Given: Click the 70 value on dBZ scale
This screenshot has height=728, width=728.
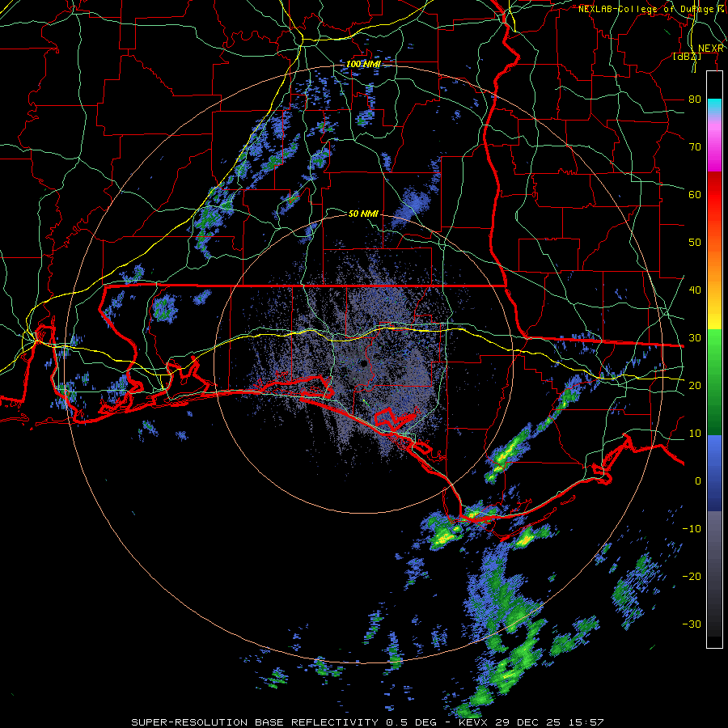Looking at the screenshot, I should pos(695,147).
